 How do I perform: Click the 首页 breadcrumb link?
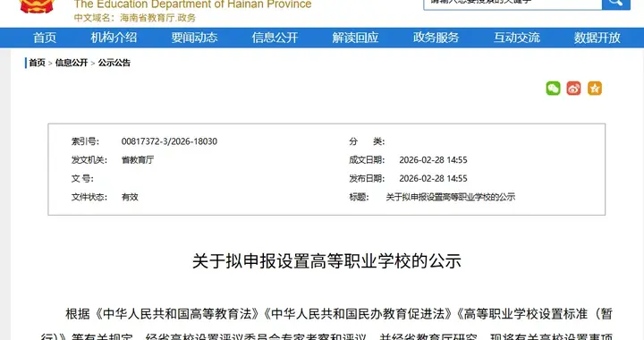pyautogui.click(x=37, y=63)
